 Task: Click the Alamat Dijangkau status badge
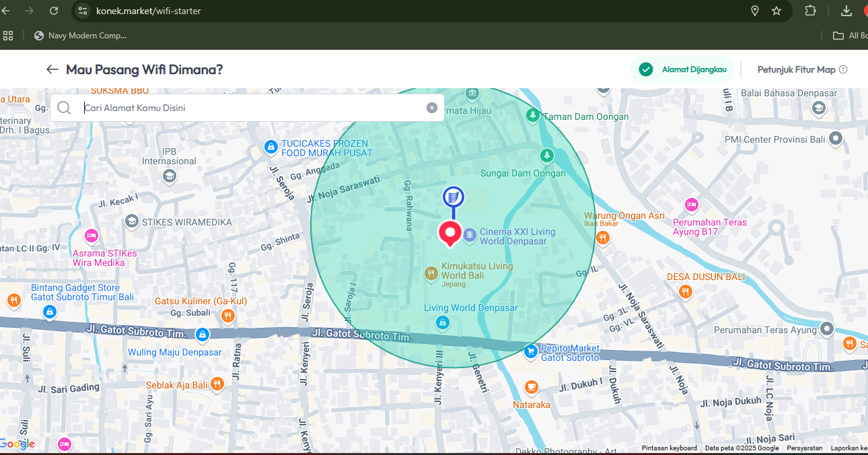tap(682, 69)
